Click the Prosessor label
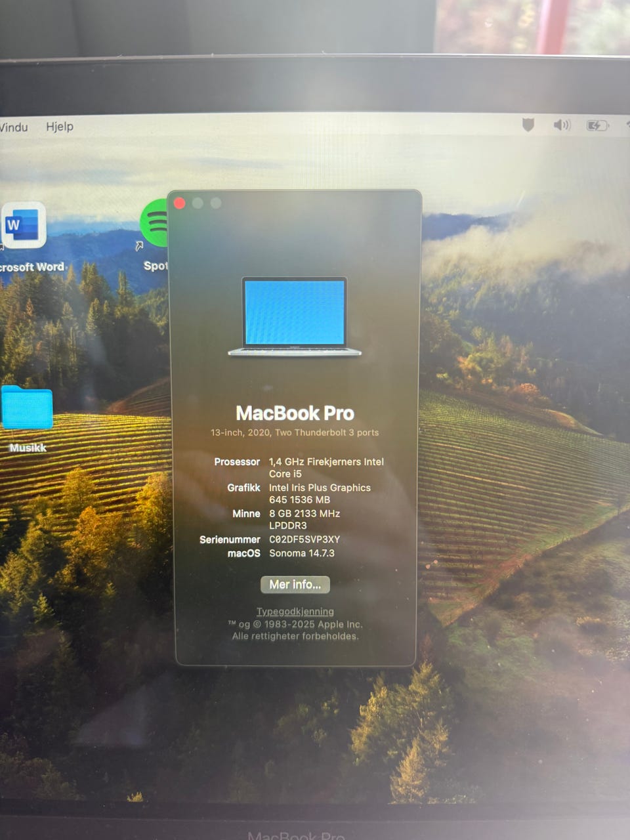Viewport: 630px width, 840px height. pos(237,462)
